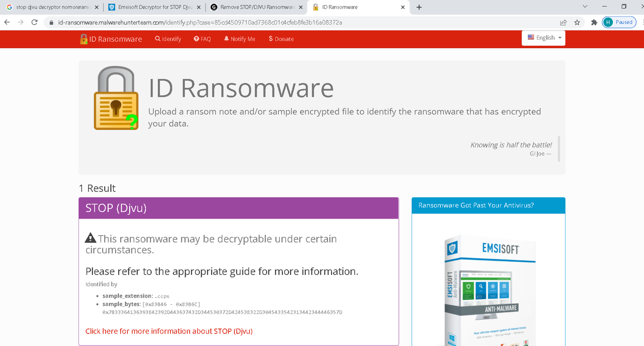Click the sample_bytes hex value line

coord(222,312)
